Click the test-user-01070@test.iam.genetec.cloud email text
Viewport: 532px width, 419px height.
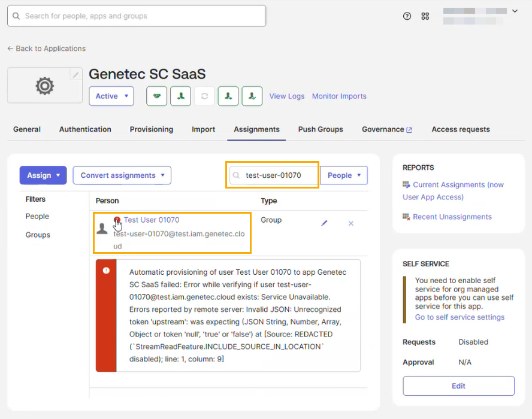coord(179,240)
